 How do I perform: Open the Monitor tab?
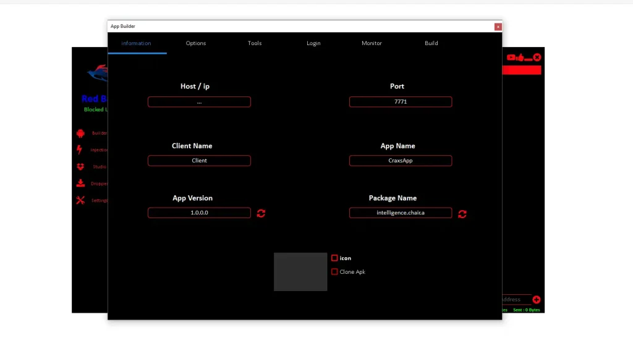click(372, 43)
